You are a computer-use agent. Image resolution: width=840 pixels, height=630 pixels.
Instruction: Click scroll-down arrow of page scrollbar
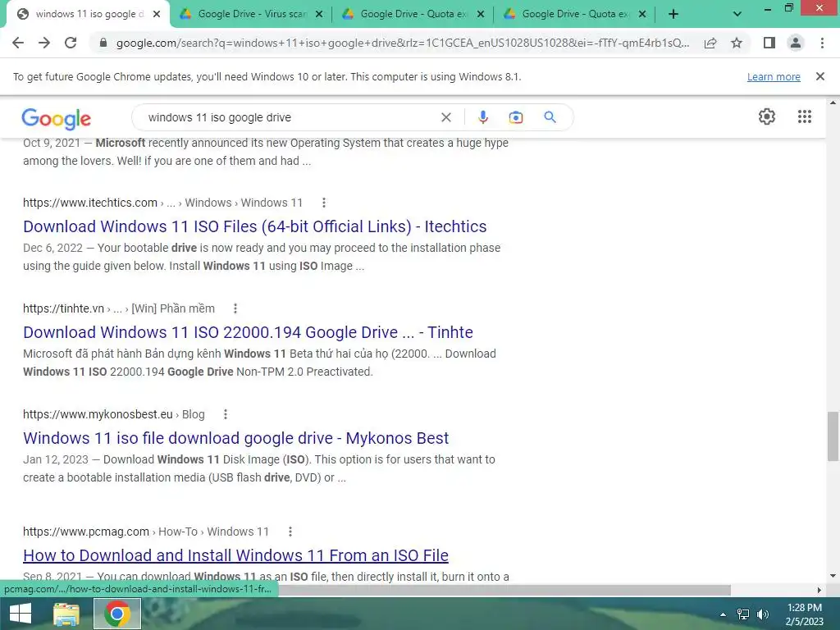pos(833,576)
